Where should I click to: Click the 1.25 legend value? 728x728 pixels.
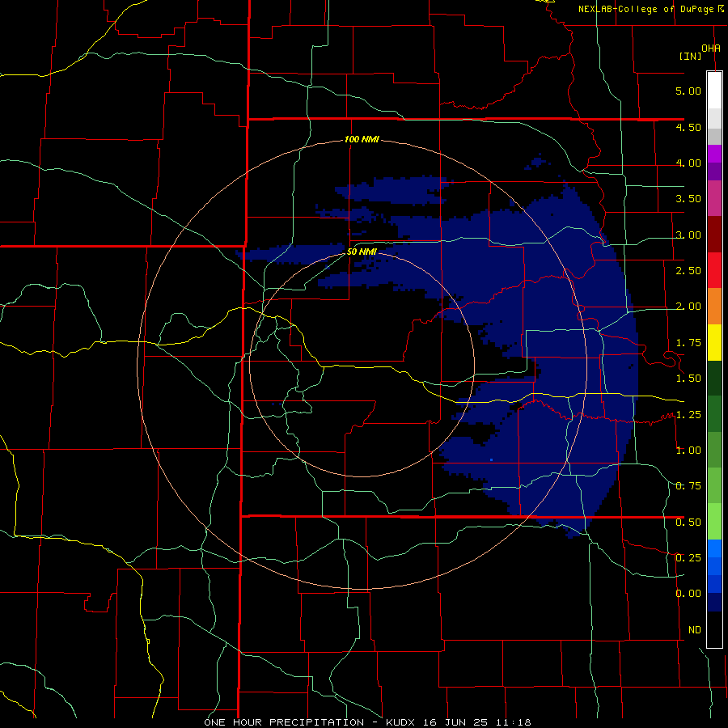tap(688, 415)
